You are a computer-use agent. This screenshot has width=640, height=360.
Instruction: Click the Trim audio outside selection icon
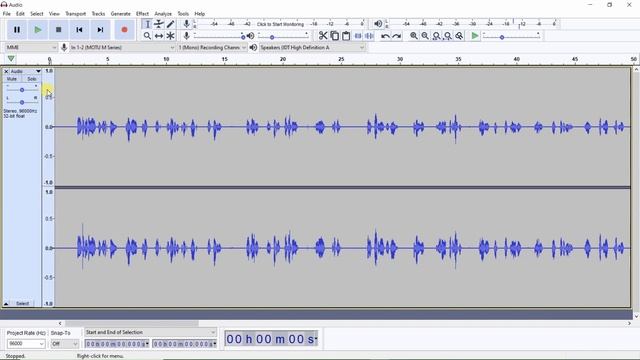pyautogui.click(x=358, y=36)
